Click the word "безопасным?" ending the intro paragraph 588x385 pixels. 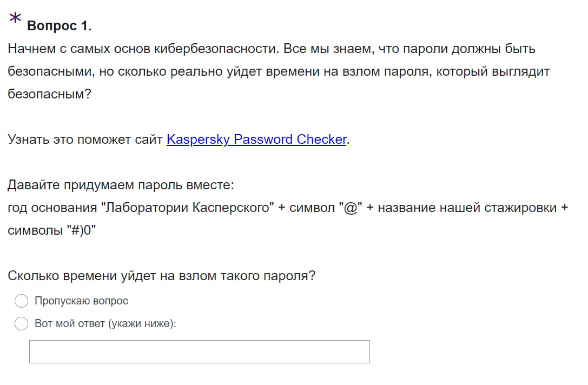[49, 94]
